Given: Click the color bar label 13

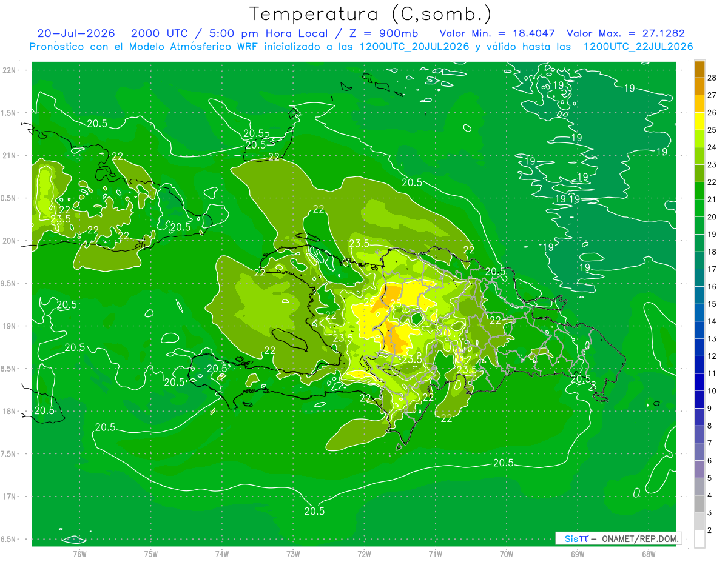Looking at the screenshot, I should [x=712, y=338].
